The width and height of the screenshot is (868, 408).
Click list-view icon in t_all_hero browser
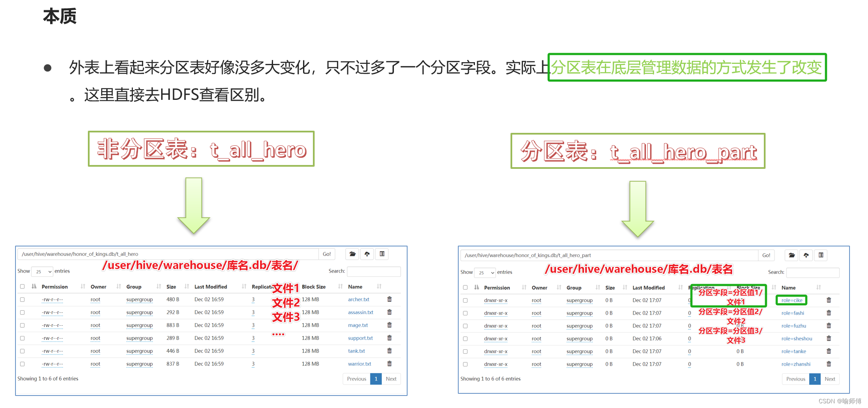[382, 254]
